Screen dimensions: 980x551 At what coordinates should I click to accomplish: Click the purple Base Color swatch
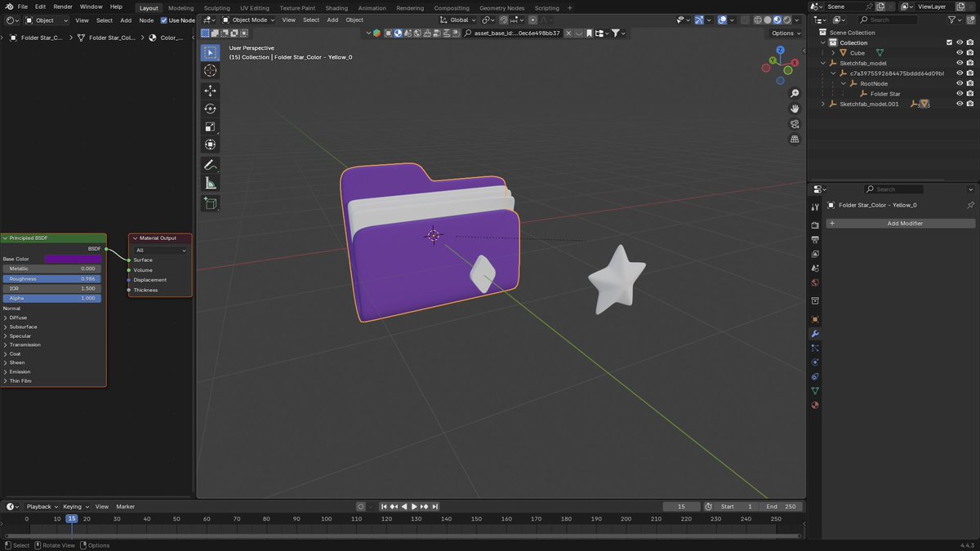pyautogui.click(x=73, y=259)
